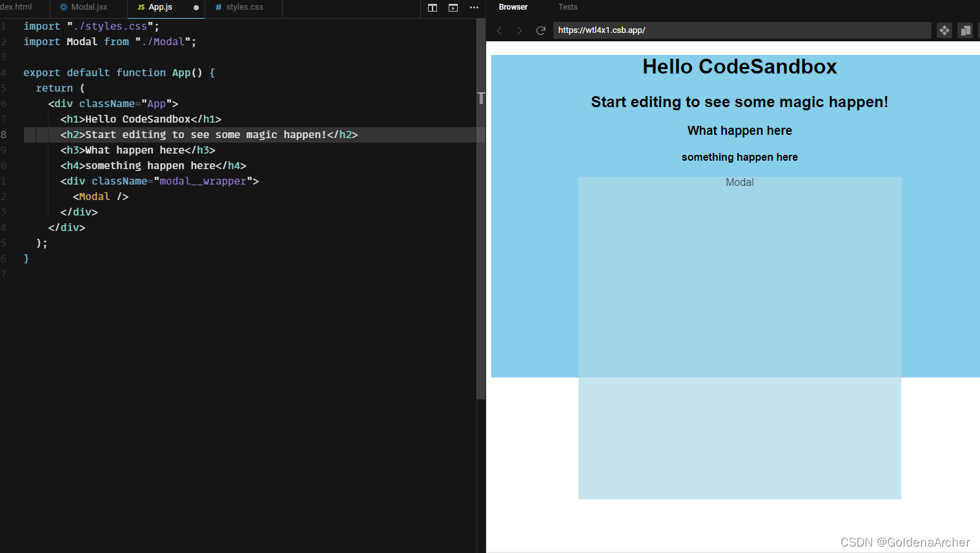The image size is (980, 553).
Task: Open preview in new window icon
Action: coord(965,30)
